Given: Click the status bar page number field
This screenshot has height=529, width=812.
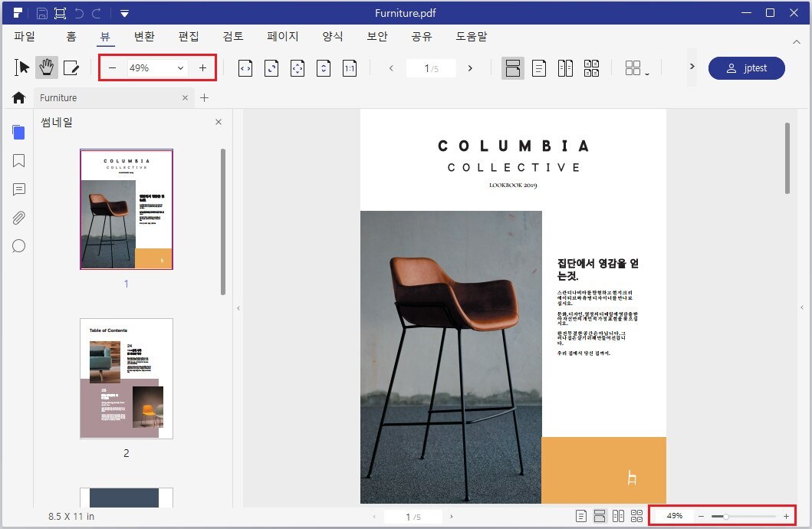Looking at the screenshot, I should tap(413, 517).
